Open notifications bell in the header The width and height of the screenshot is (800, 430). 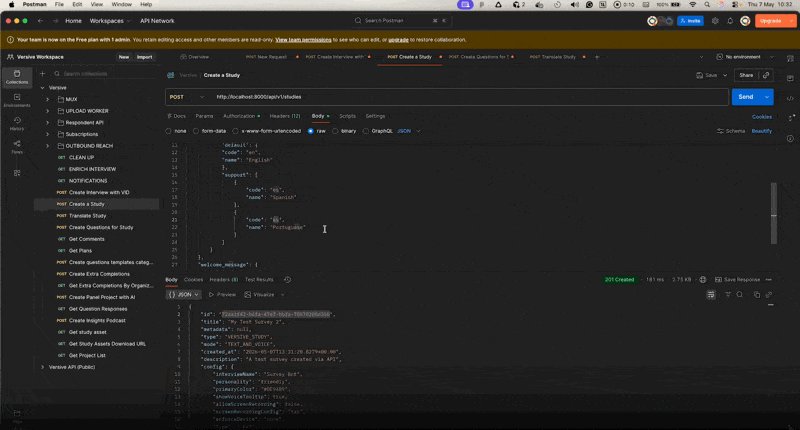[x=730, y=21]
